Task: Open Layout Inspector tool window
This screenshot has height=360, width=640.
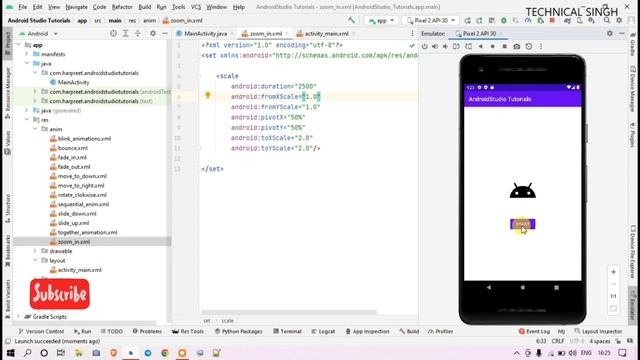Action: 598,331
